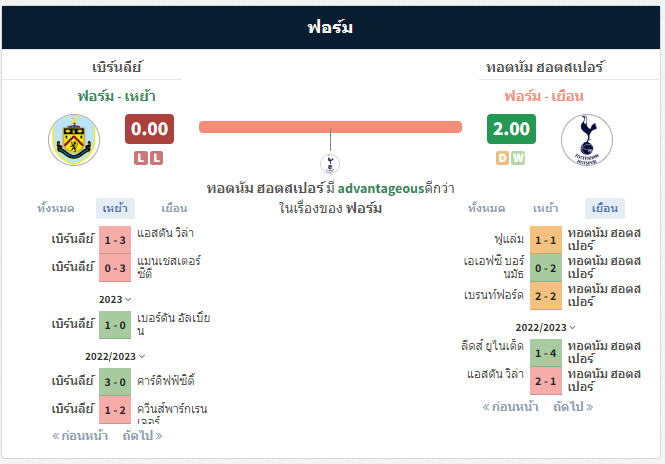Select the เหย้า tab under Burnley
This screenshot has height=464, width=665.
pos(115,208)
